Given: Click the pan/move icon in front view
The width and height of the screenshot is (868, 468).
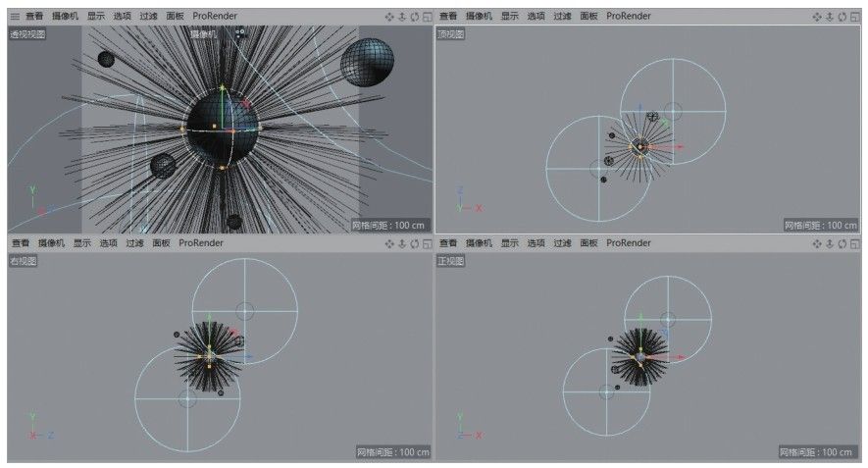Looking at the screenshot, I should [x=817, y=243].
